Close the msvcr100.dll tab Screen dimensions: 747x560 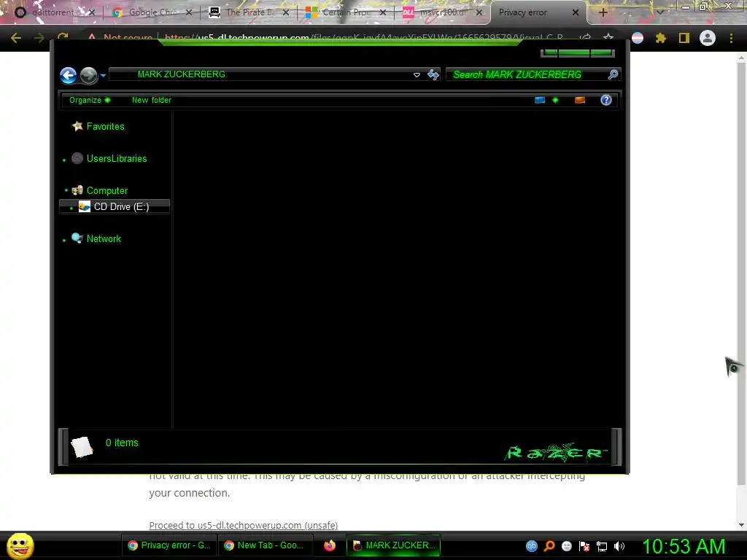coord(479,13)
